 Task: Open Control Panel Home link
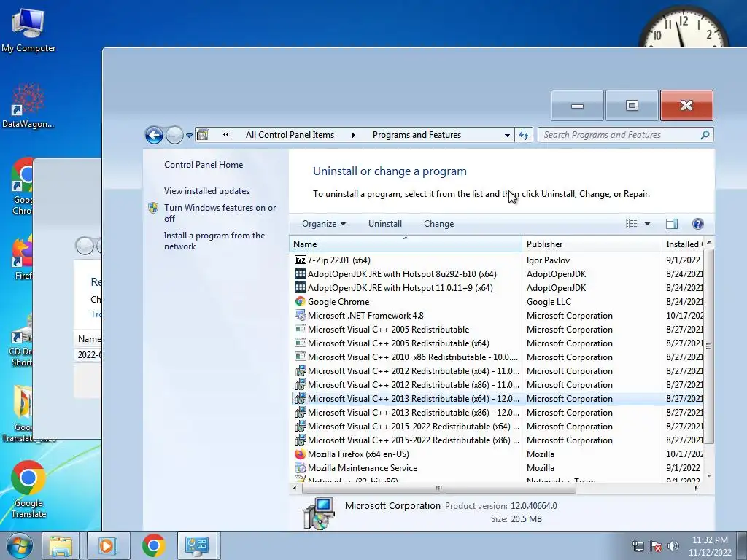(x=204, y=165)
